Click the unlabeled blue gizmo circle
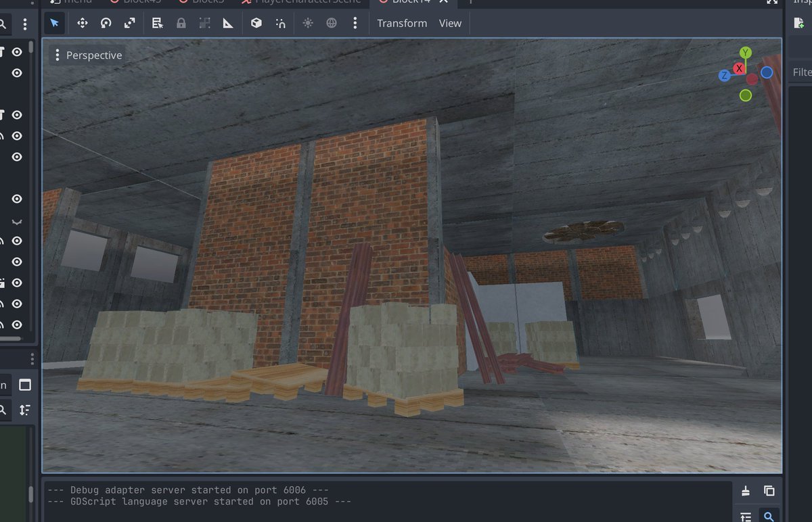Screen dimensions: 812x522 tap(767, 72)
